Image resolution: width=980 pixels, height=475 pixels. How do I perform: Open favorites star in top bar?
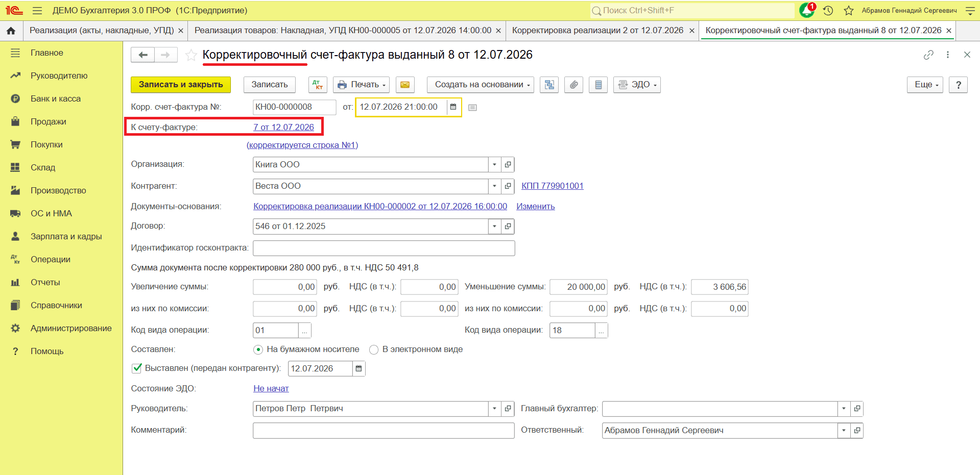[x=849, y=10]
